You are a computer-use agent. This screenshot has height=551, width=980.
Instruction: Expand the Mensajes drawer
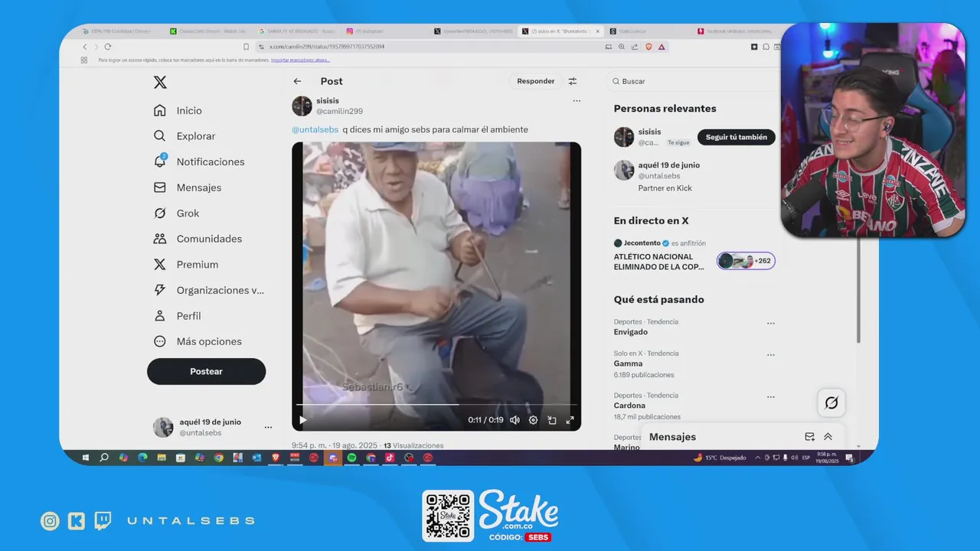[828, 437]
